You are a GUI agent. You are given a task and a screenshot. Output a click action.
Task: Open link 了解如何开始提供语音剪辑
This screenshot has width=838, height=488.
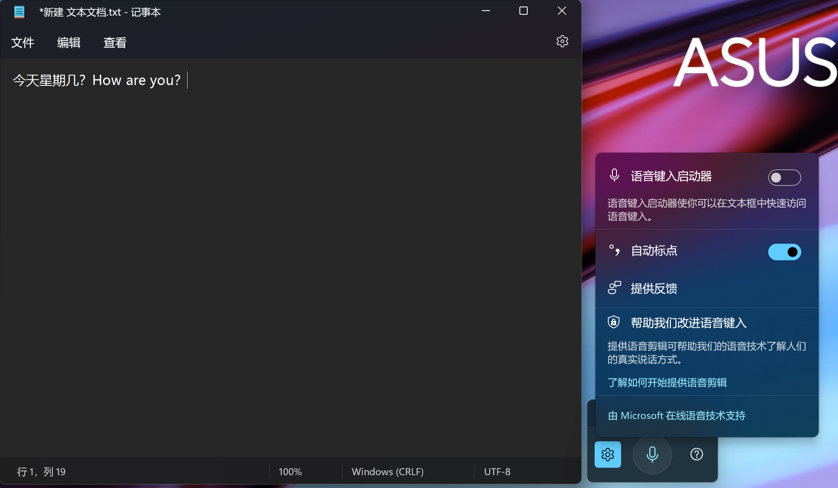point(666,382)
